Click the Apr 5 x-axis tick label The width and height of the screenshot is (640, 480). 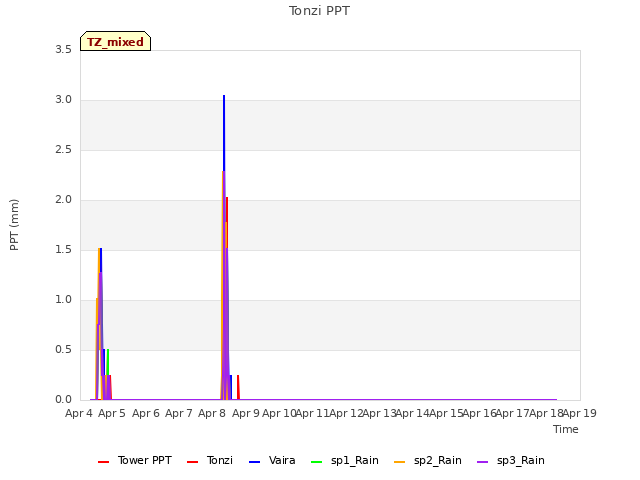(x=112, y=413)
